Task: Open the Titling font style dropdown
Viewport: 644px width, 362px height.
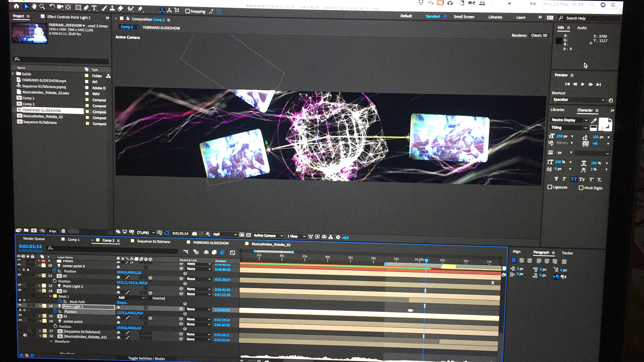Action: click(569, 127)
